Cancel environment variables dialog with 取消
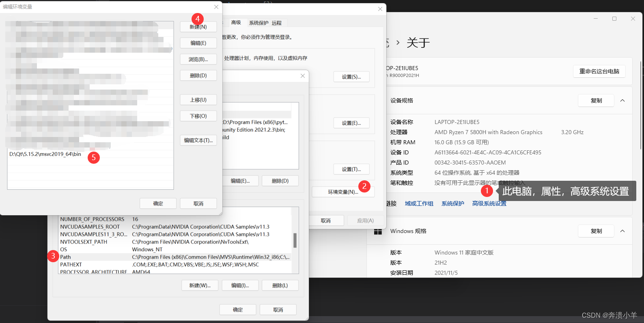644x323 pixels. pos(278,310)
